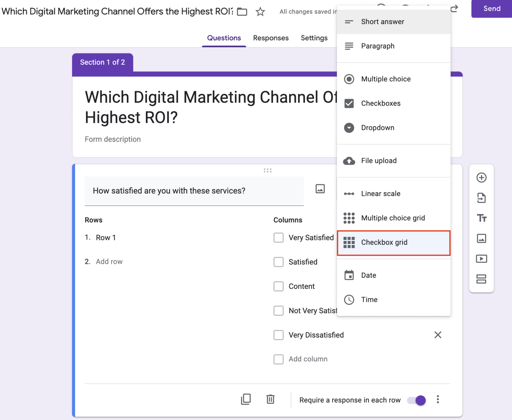Viewport: 512px width, 420px height.
Task: Choose Checkbox grid question type
Action: pyautogui.click(x=394, y=242)
